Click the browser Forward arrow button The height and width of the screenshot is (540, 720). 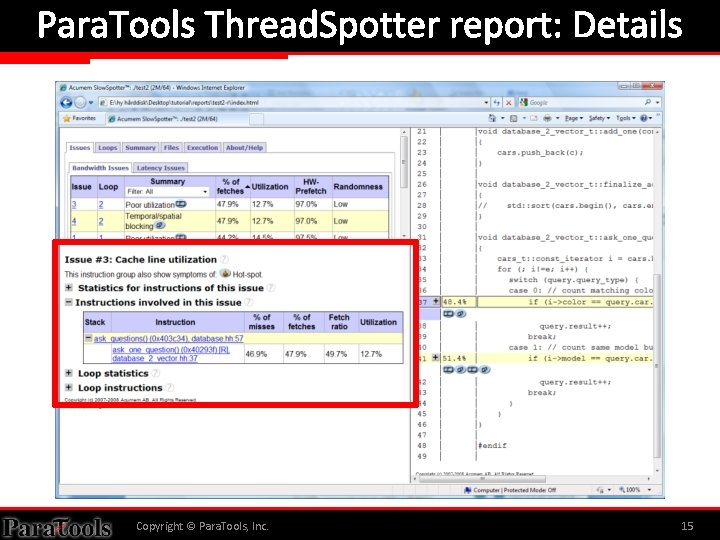pyautogui.click(x=80, y=103)
